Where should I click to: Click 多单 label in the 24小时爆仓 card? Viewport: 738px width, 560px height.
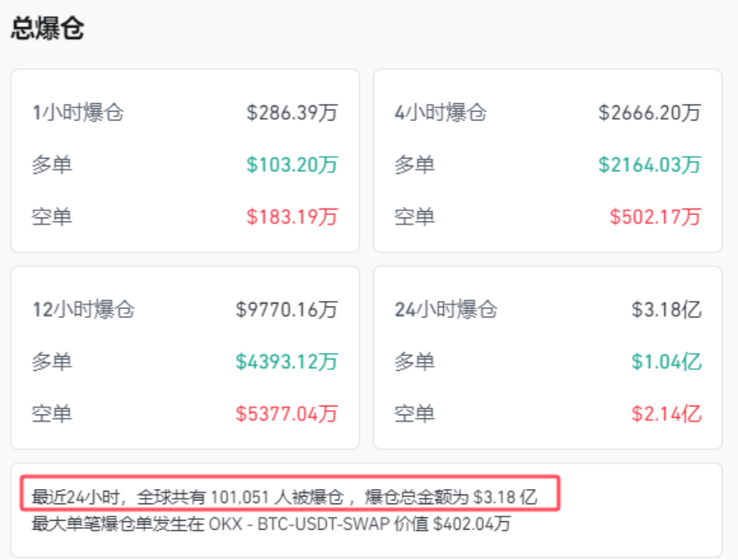point(415,361)
